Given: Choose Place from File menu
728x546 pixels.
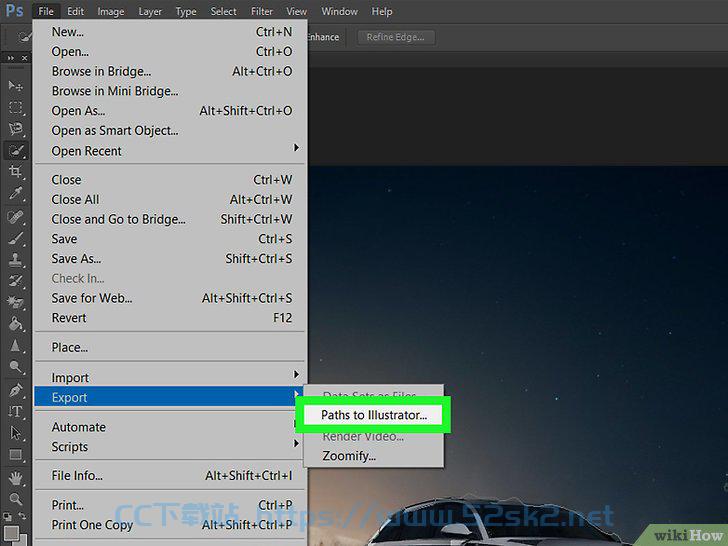Looking at the screenshot, I should pyautogui.click(x=170, y=347).
